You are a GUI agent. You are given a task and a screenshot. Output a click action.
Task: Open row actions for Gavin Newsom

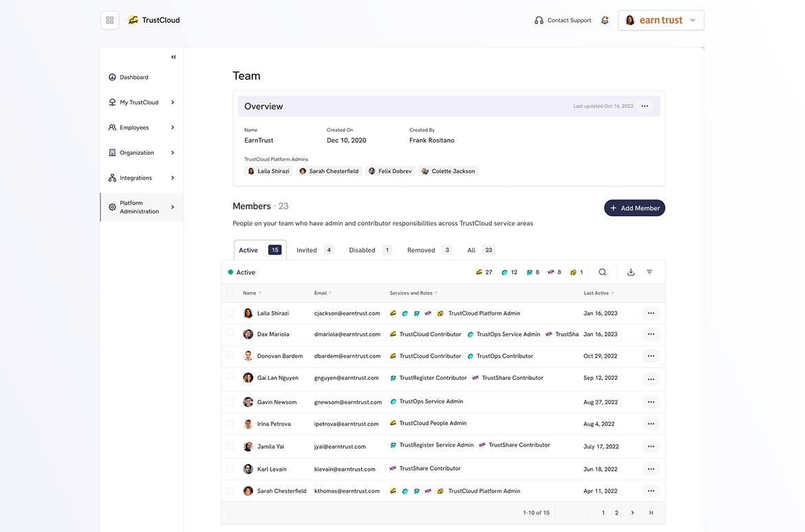point(651,402)
